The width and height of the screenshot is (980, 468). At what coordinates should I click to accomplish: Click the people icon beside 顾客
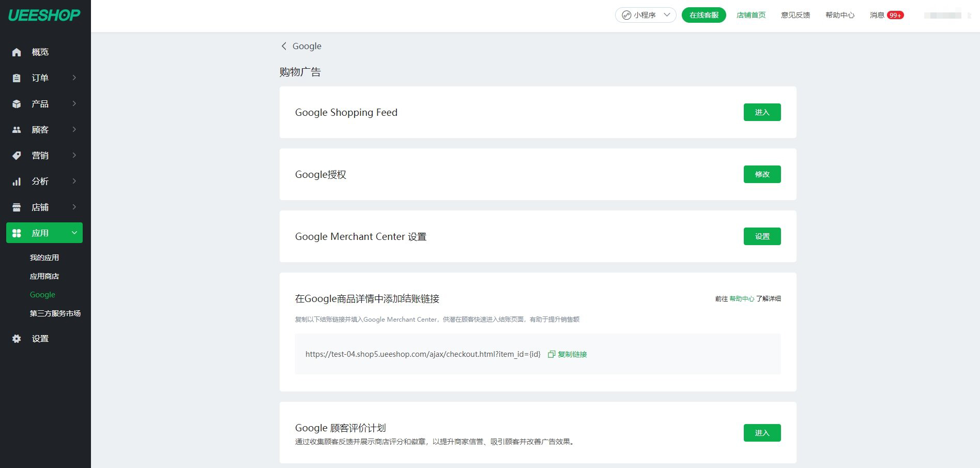coord(17,130)
